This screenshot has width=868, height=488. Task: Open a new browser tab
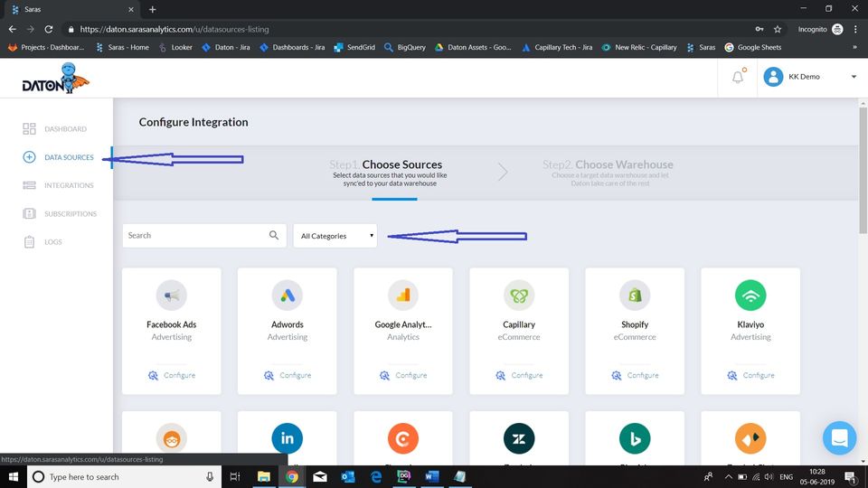coord(152,9)
